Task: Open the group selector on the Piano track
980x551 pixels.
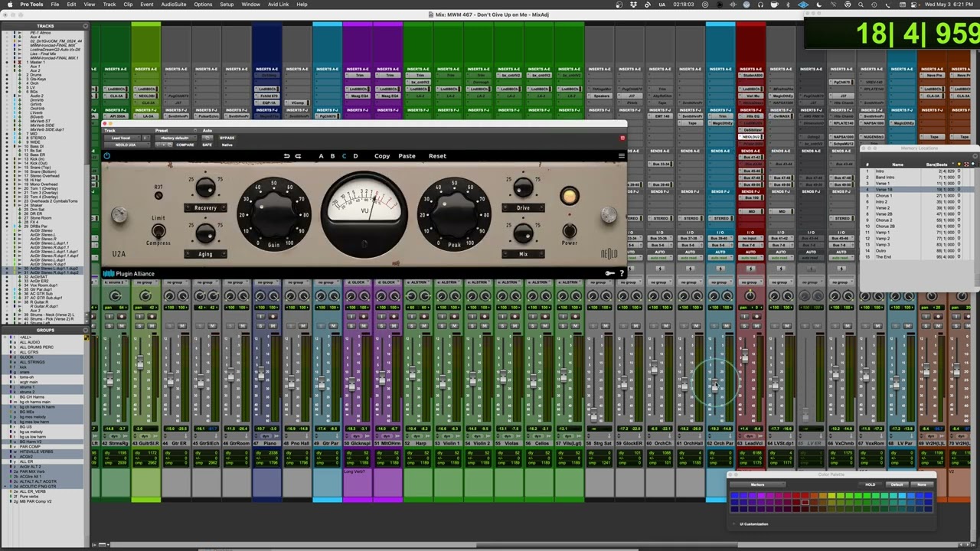Action: 266,283
